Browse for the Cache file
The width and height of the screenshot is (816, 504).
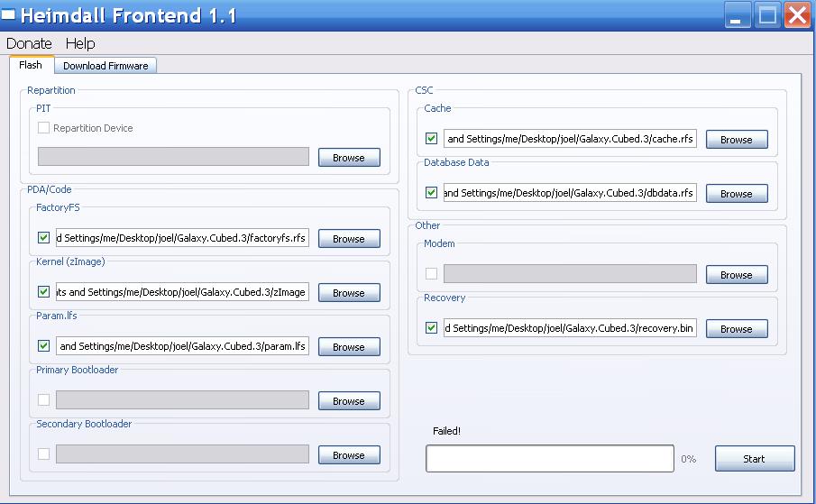[x=737, y=140]
